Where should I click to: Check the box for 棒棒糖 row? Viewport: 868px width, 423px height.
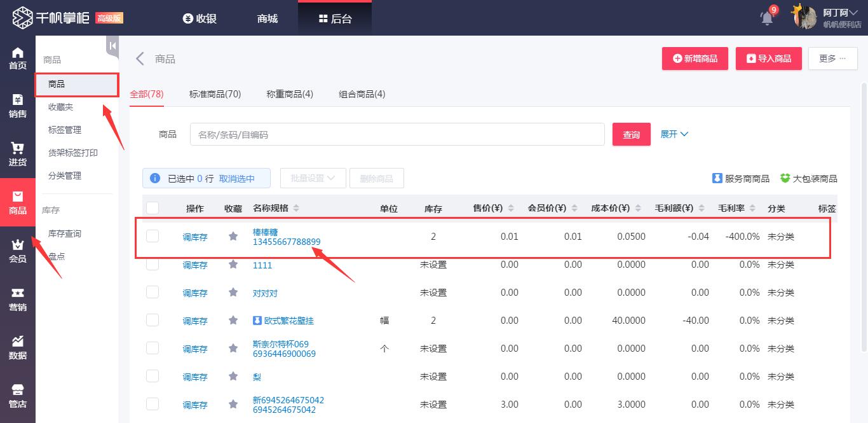pos(153,237)
